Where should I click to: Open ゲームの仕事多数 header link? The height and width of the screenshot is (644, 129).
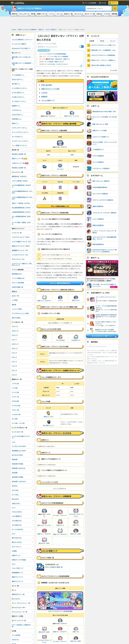[x=89, y=3]
